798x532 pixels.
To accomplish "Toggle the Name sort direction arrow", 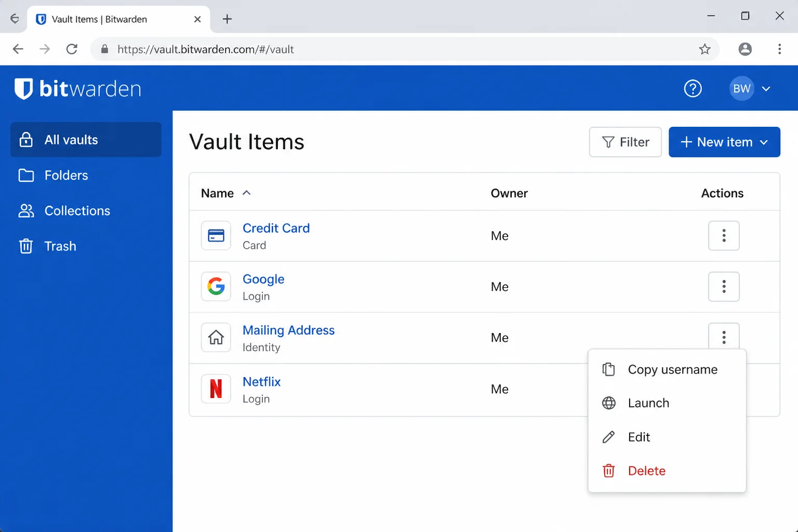I will (x=247, y=193).
